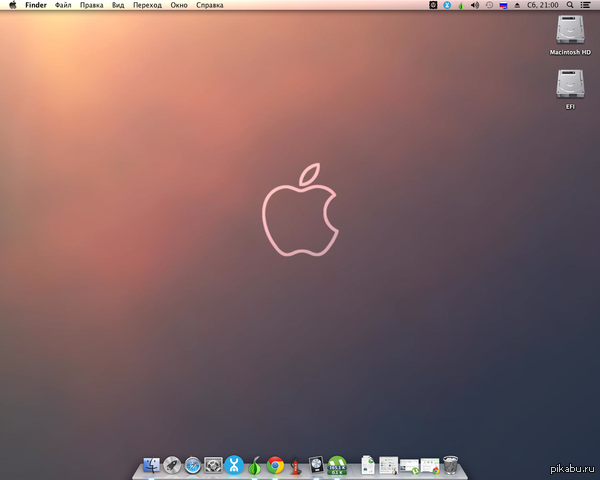
Task: Open the volume control in menu bar
Action: point(475,5)
